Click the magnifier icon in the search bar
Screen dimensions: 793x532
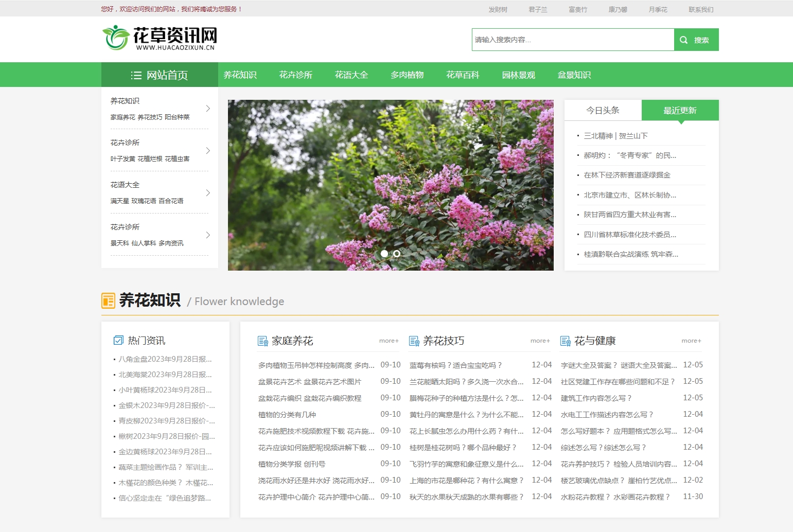pos(683,39)
